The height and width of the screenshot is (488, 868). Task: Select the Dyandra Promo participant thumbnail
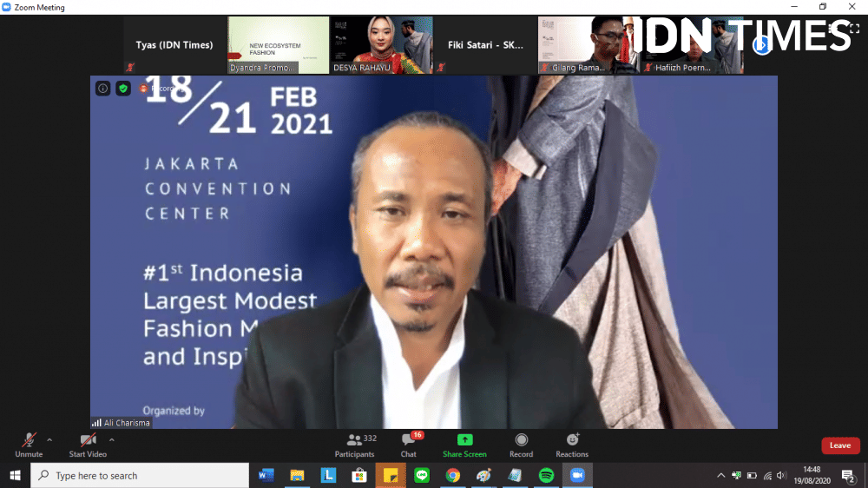[x=278, y=45]
